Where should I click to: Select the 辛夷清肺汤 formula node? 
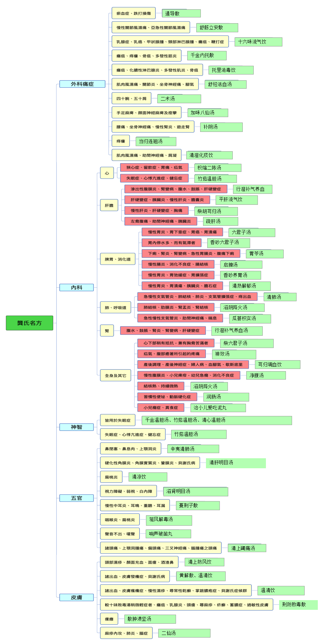tap(193, 449)
